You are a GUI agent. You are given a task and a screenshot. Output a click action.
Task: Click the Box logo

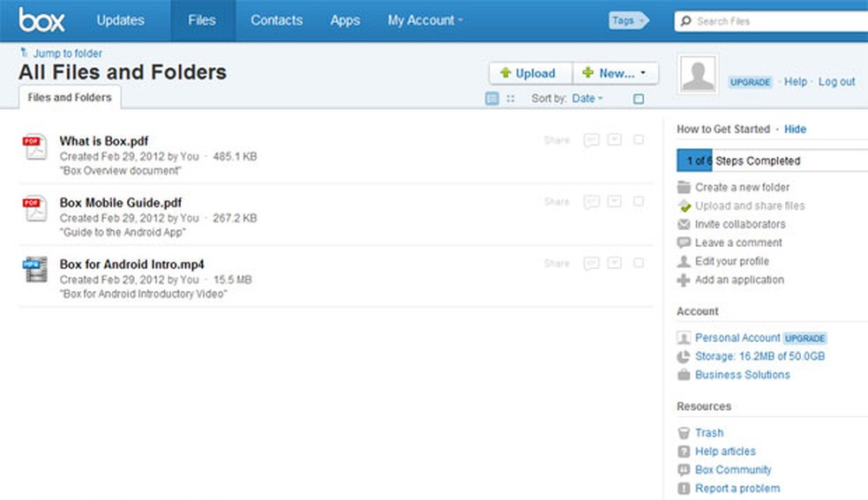coord(41,20)
